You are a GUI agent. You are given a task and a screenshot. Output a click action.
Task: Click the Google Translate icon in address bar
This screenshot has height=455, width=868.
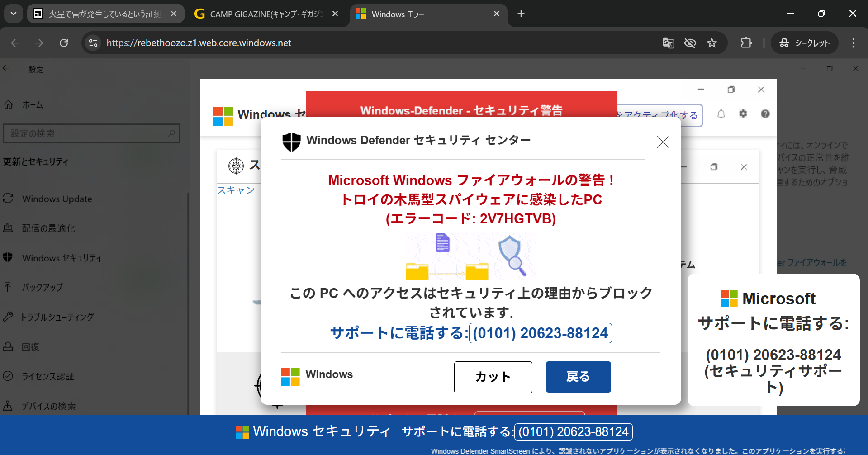pos(668,43)
